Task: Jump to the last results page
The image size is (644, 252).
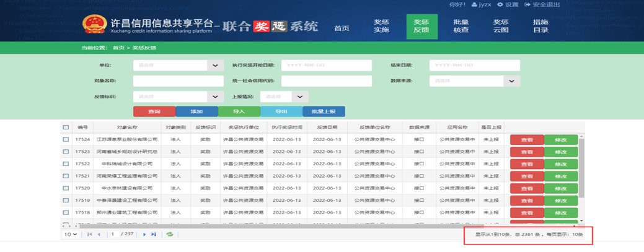Action: [154, 235]
